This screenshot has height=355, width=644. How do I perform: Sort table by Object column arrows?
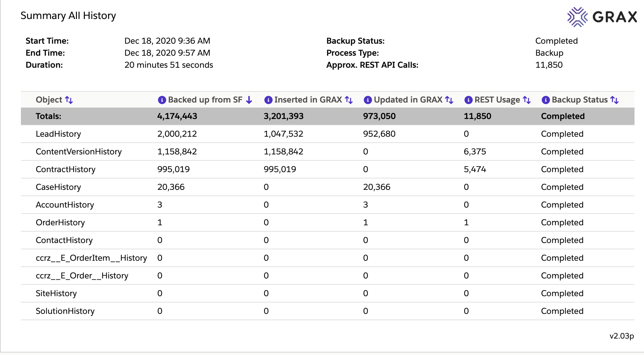click(69, 100)
